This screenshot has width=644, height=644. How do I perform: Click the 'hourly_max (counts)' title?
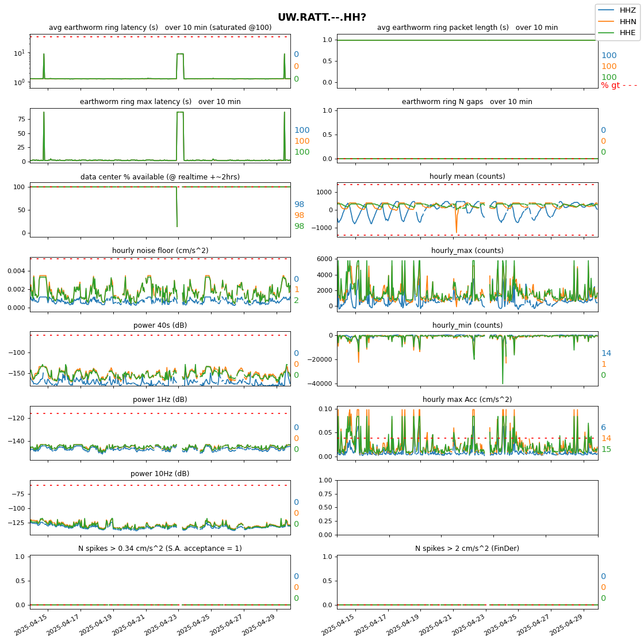467,251
